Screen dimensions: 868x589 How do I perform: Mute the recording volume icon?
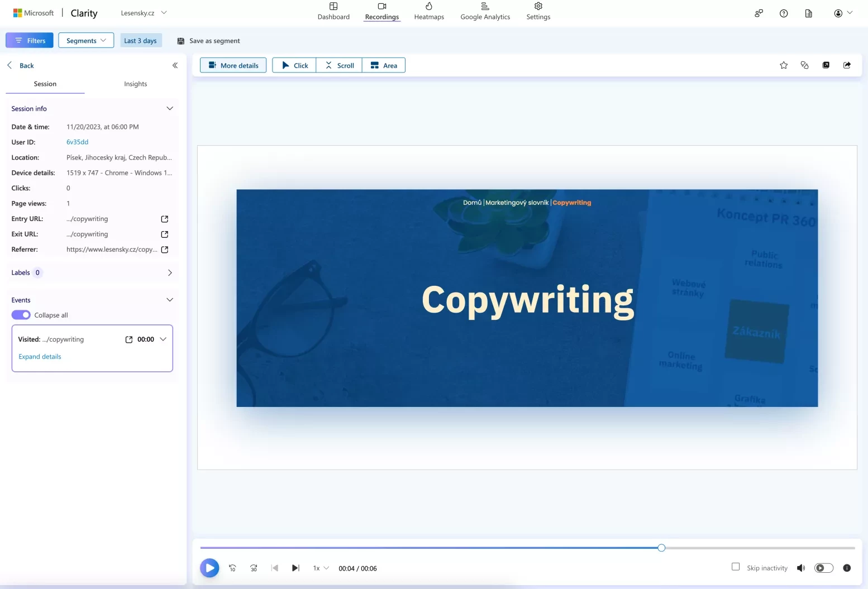801,568
